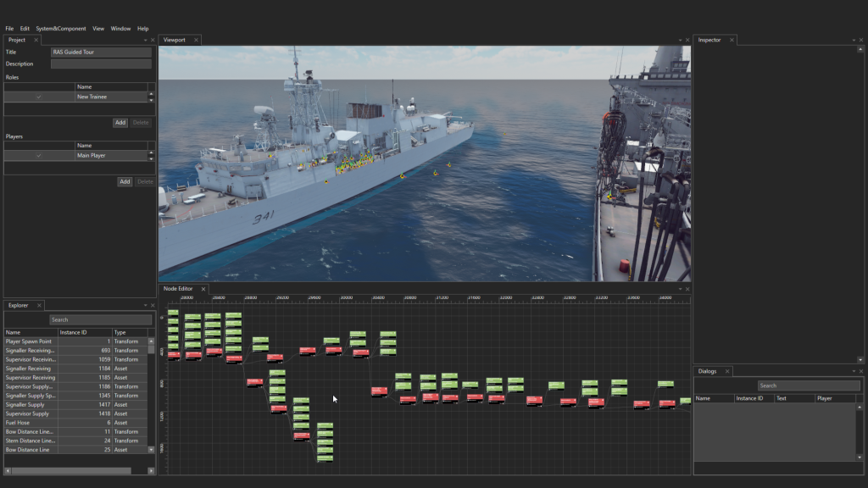The height and width of the screenshot is (488, 868).
Task: Click the Add button under Roles
Action: tap(120, 123)
